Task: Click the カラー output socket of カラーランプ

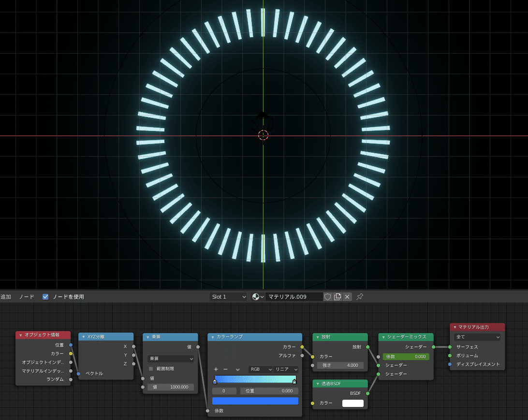Action: pos(302,347)
